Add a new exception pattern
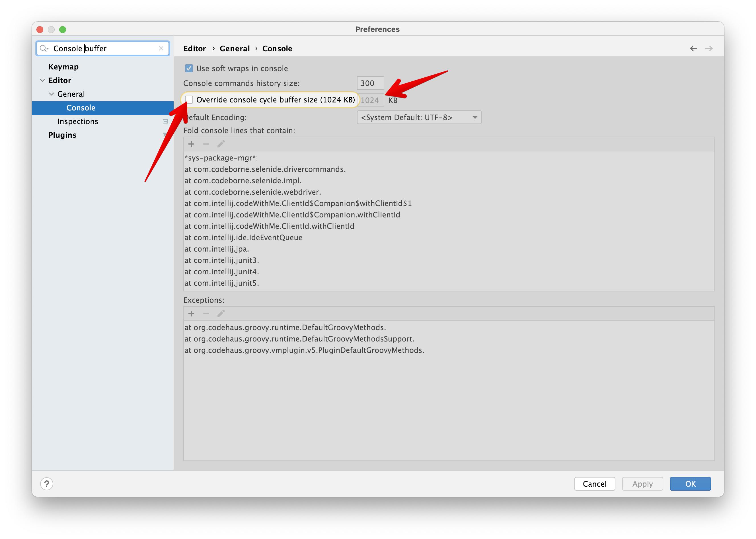The width and height of the screenshot is (756, 539). [191, 314]
